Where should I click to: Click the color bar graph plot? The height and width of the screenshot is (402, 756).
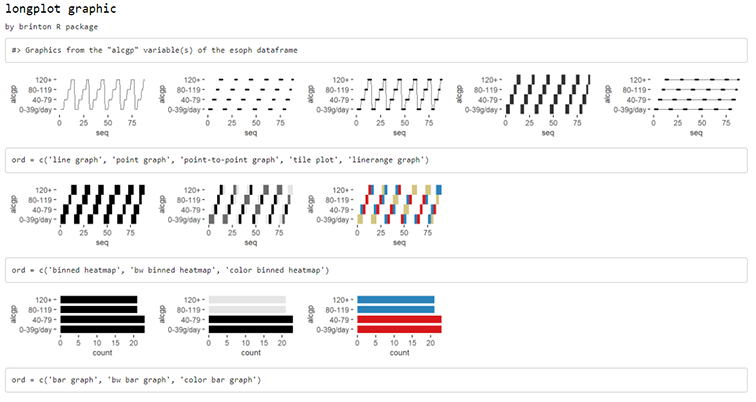tap(375, 325)
